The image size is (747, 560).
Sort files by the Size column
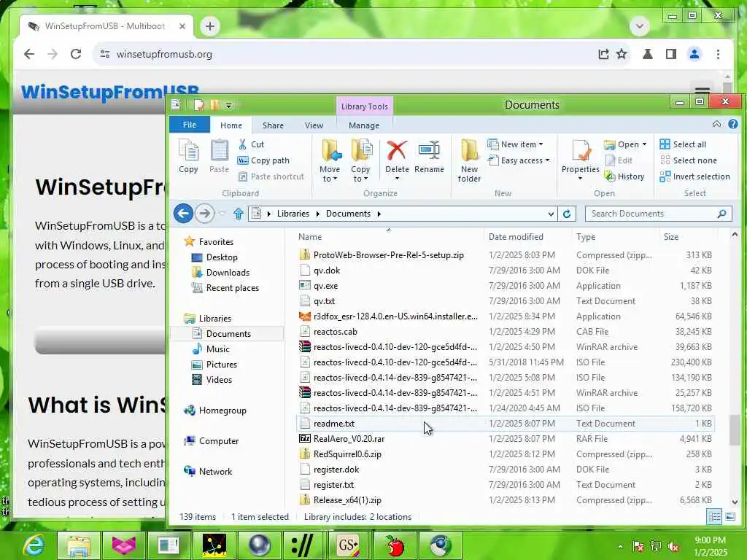coord(671,237)
